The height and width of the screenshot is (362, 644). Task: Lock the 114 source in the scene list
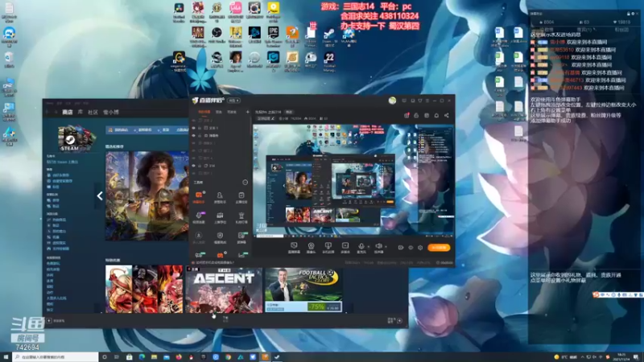(200, 166)
